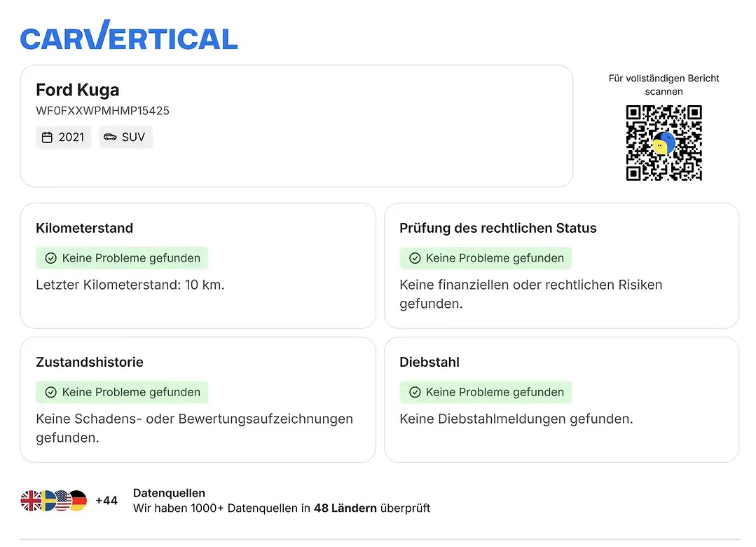Click the '48 Ländern' bold text
Viewport: 756px width, 547px height.
pyautogui.click(x=345, y=508)
